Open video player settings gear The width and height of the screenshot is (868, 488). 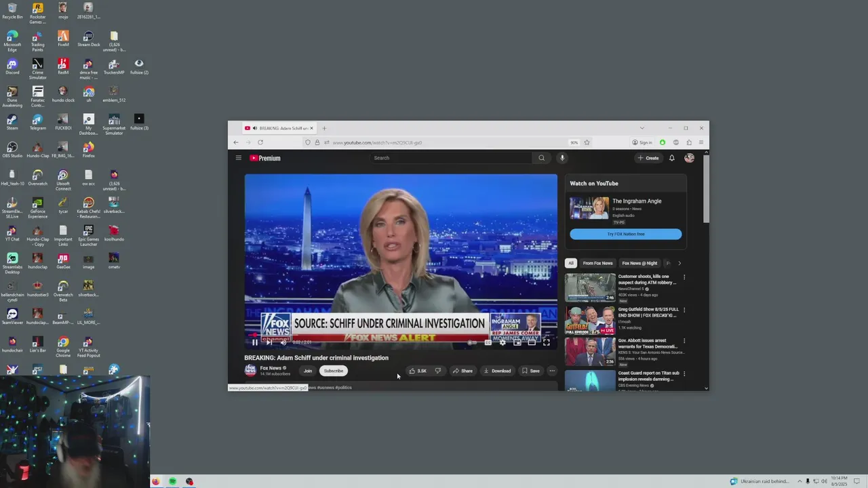click(502, 342)
